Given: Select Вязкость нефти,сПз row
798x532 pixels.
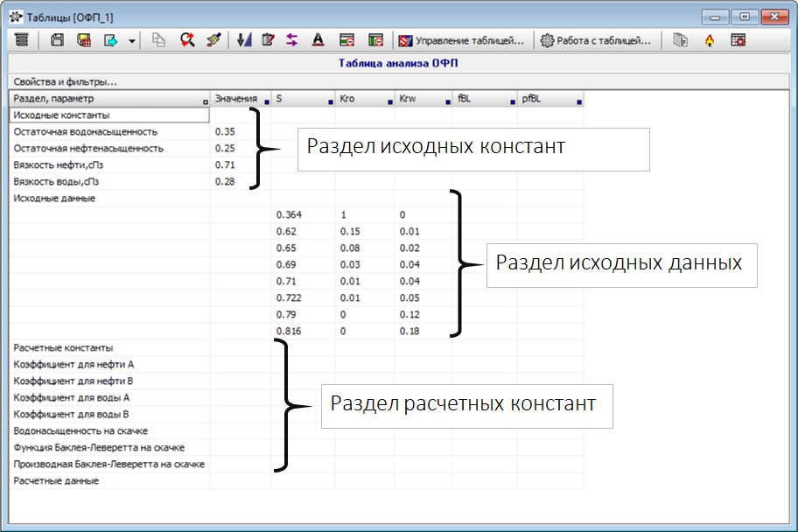Looking at the screenshot, I should pos(58,165).
